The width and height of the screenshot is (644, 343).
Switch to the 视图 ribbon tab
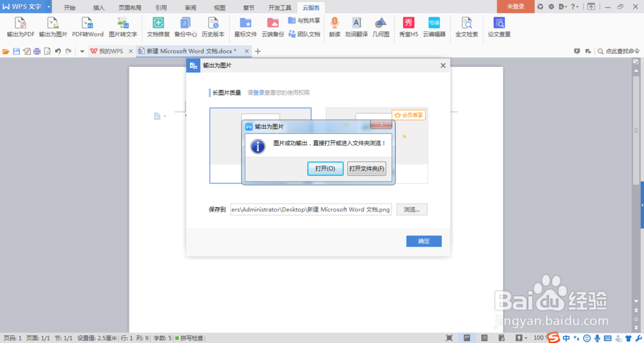pos(220,7)
